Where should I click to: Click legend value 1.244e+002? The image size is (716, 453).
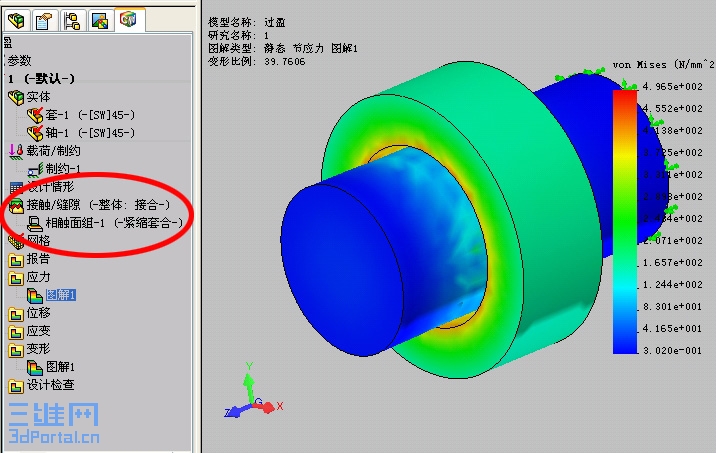[x=672, y=284]
